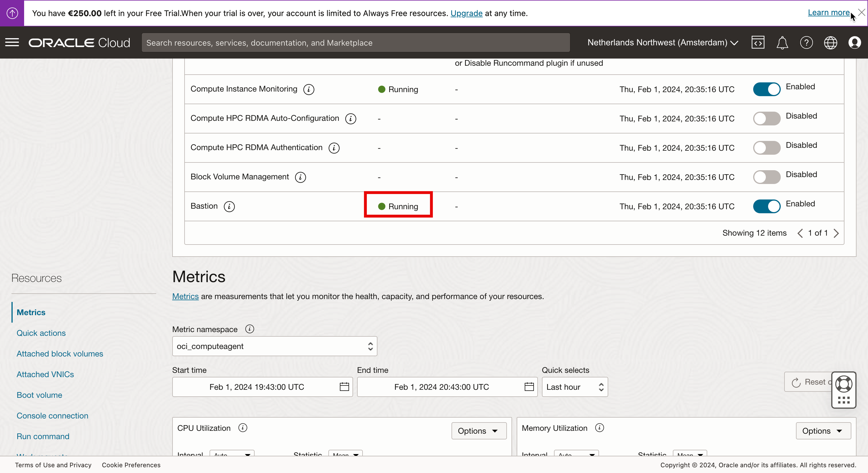Open the language globe icon
The width and height of the screenshot is (868, 473).
(x=830, y=43)
